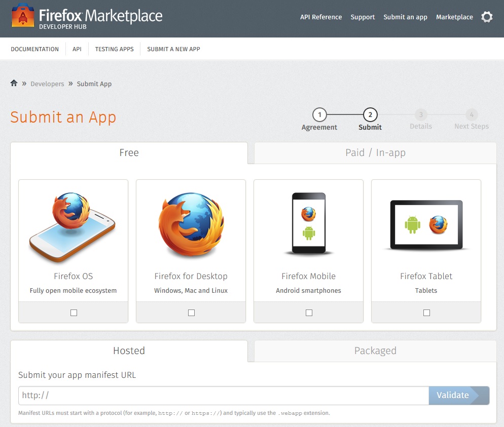Click step 3 Details circle
The width and height of the screenshot is (504, 427).
421,114
